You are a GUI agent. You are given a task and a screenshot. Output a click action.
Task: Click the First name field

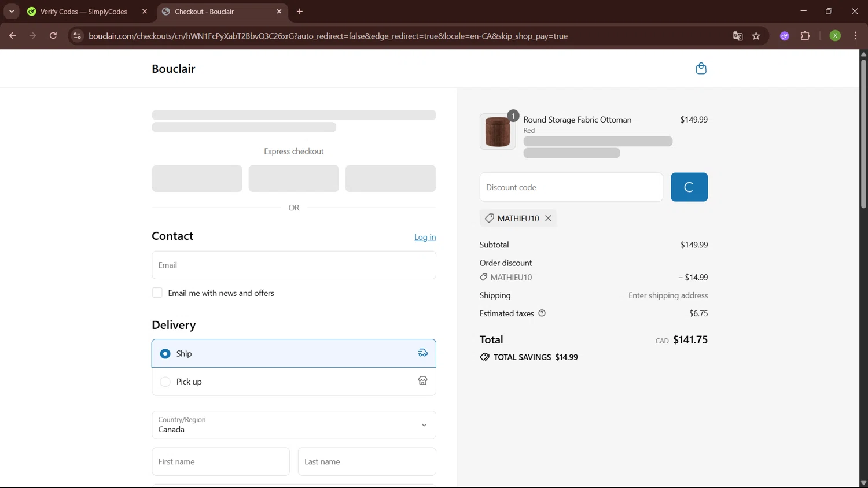[220, 461]
